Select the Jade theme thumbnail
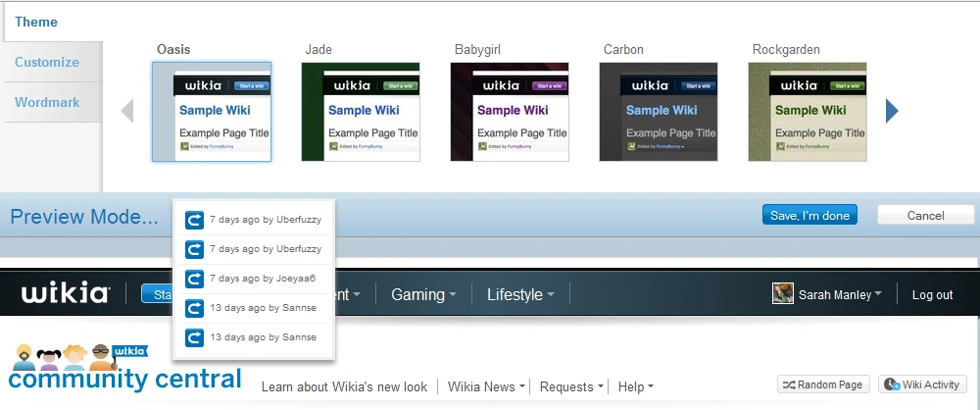Image resolution: width=980 pixels, height=410 pixels. point(361,112)
